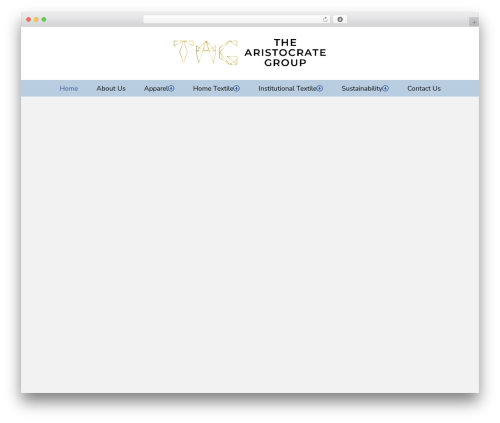This screenshot has height=423, width=500.
Task: Expand the Sustainability submenu plus icon
Action: tap(385, 88)
